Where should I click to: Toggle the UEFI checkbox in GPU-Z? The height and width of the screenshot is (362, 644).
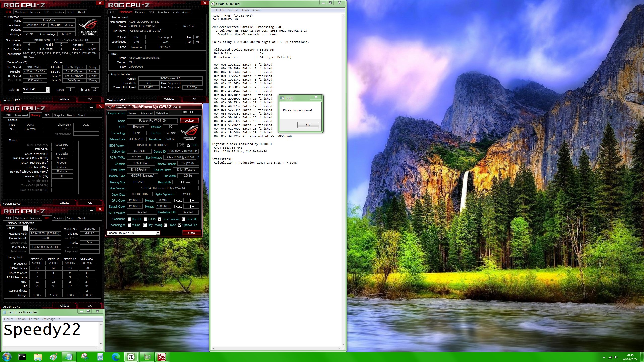click(x=189, y=145)
